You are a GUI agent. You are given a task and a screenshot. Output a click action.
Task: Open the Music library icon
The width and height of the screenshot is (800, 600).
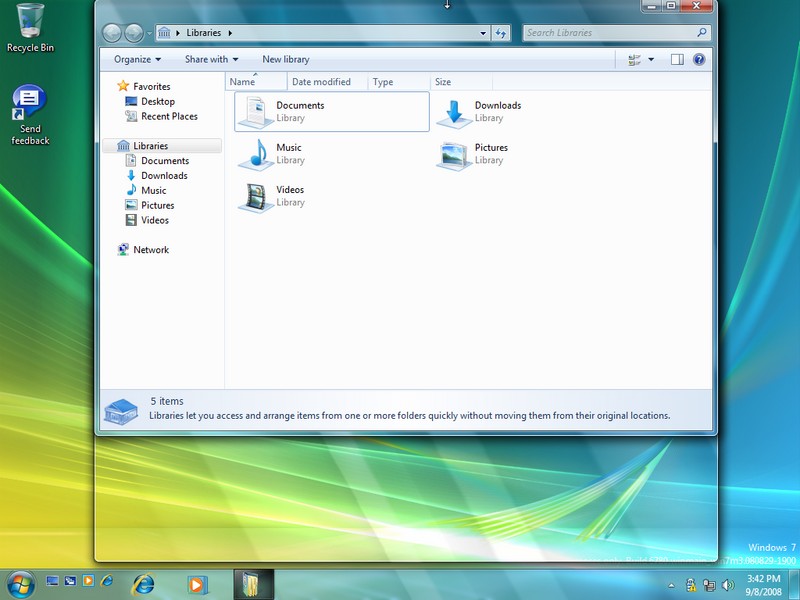[x=257, y=154]
